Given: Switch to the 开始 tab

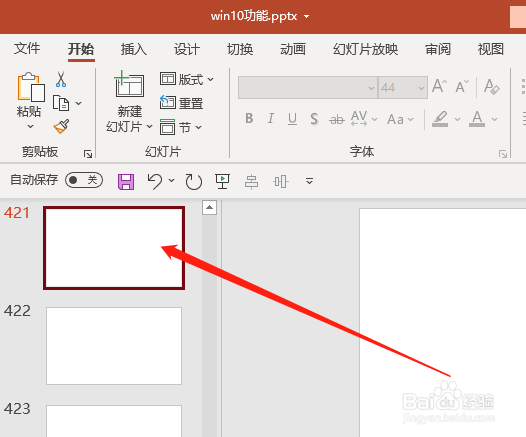Looking at the screenshot, I should (81, 49).
